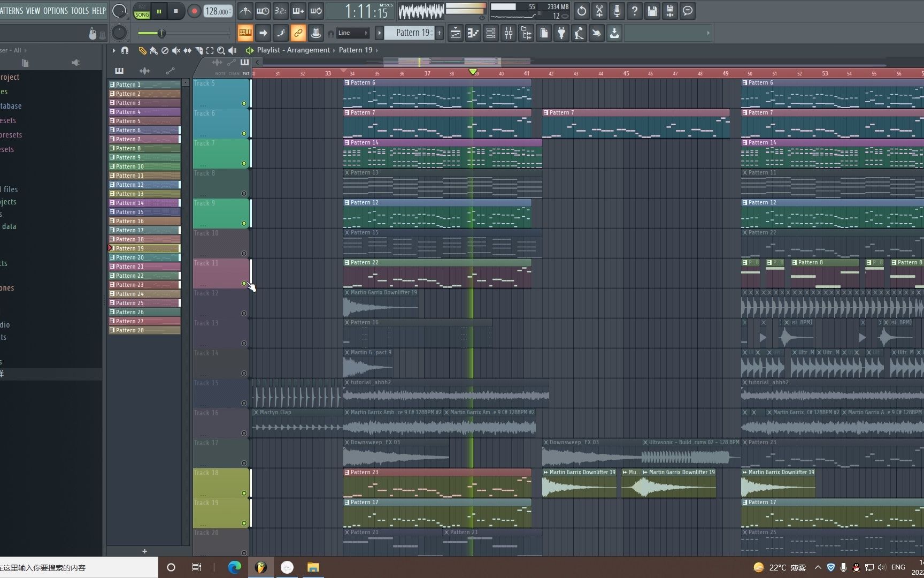Click the plus below the pattern list
The height and width of the screenshot is (578, 924).
(144, 551)
